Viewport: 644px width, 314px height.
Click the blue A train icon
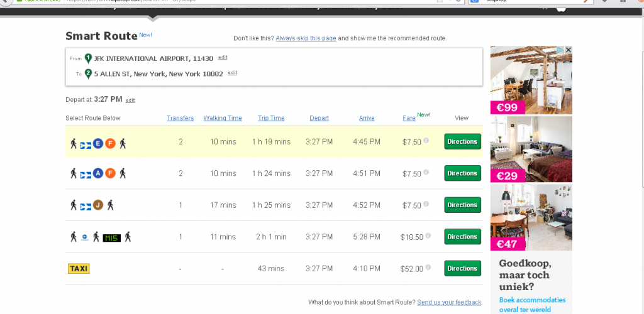coord(97,173)
